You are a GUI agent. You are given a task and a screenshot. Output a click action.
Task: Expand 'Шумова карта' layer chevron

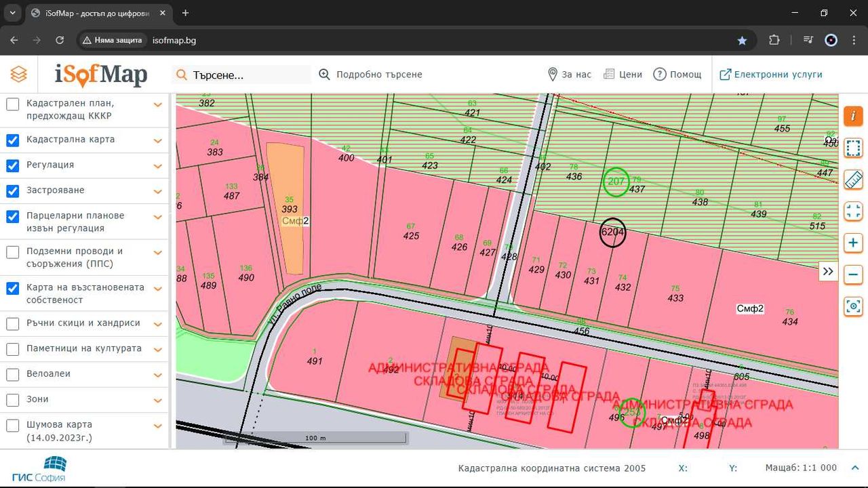tap(157, 426)
